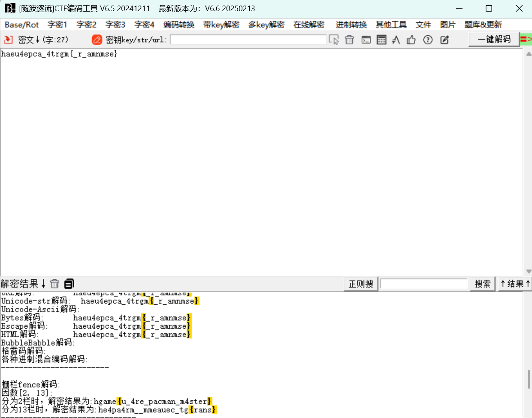532x418 pixels.
Task: Click the thumbs-up icon in toolbar
Action: [411, 40]
